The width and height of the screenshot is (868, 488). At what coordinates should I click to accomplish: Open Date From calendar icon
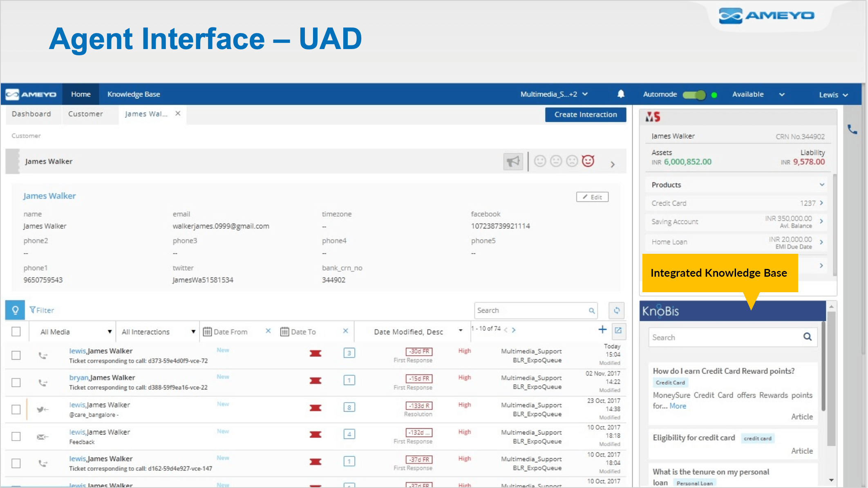click(207, 331)
